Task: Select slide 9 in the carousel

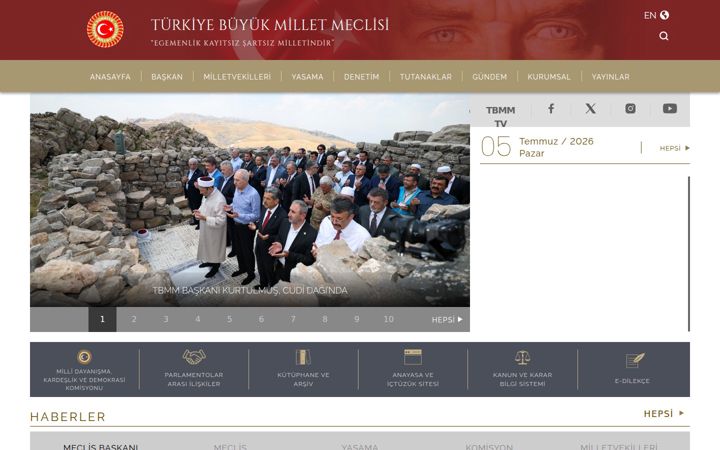Action: point(357,319)
